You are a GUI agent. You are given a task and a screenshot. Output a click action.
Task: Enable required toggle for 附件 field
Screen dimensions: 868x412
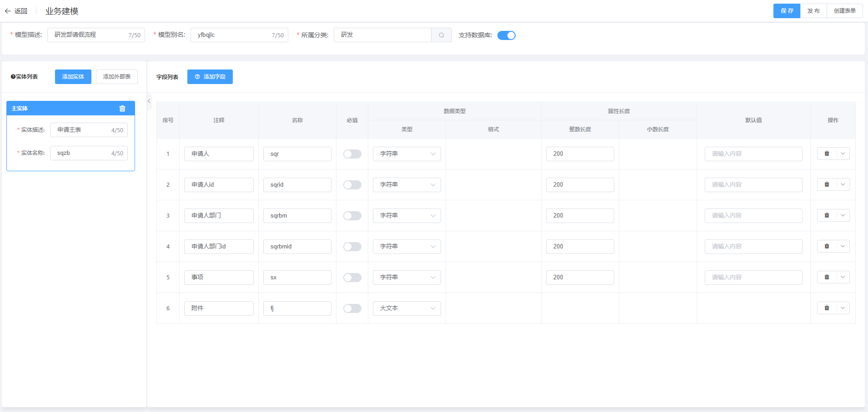coord(352,308)
